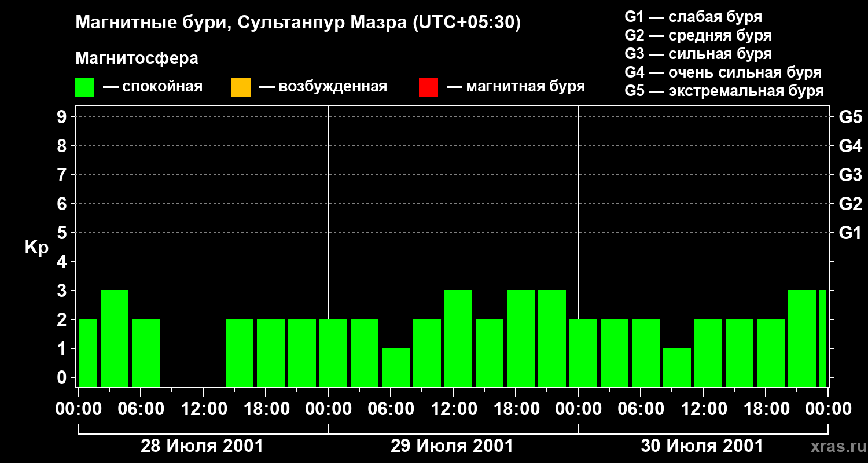Click the last bar of 28 July at 21:00

(x=302, y=352)
